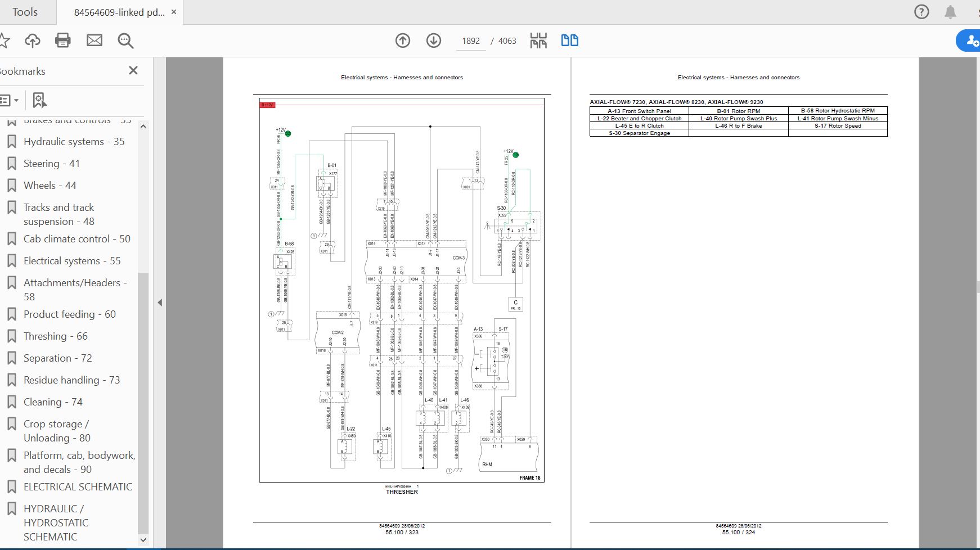Click bookmark icon beside Product feeding - 60
This screenshot has width=980, height=550.
pos(11,314)
